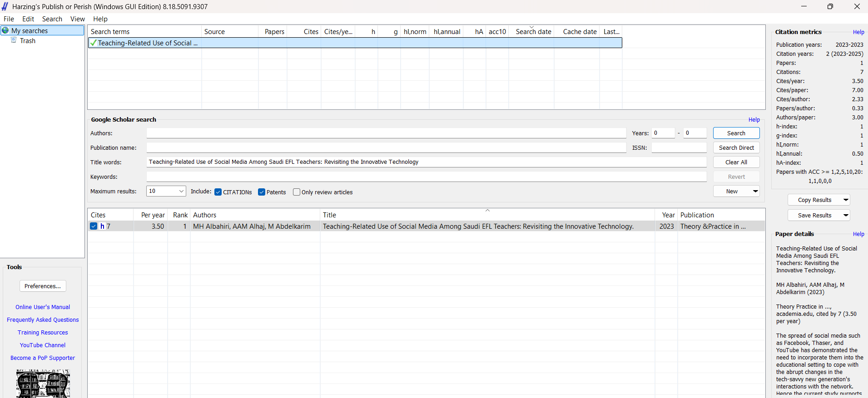Expand the Copy Results dropdown arrow

[845, 200]
